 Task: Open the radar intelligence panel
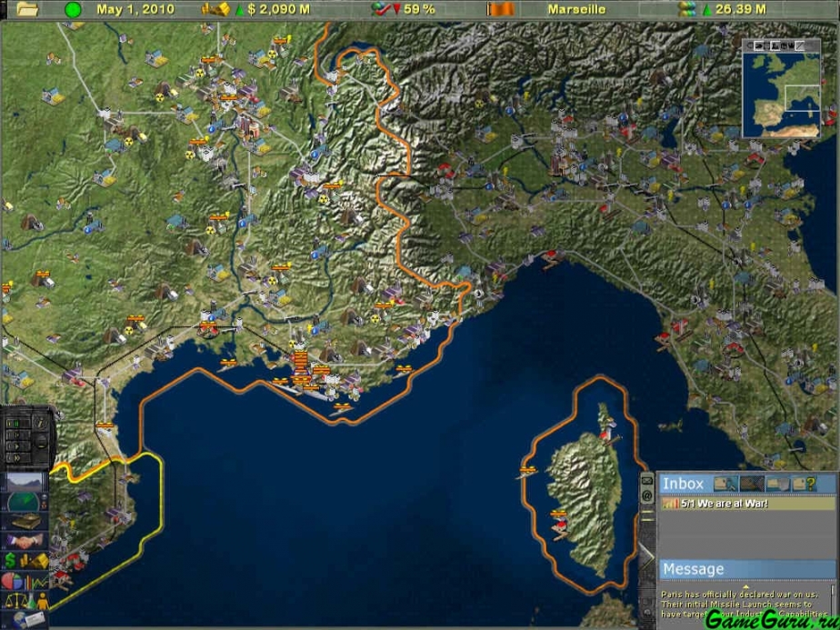click(x=25, y=503)
